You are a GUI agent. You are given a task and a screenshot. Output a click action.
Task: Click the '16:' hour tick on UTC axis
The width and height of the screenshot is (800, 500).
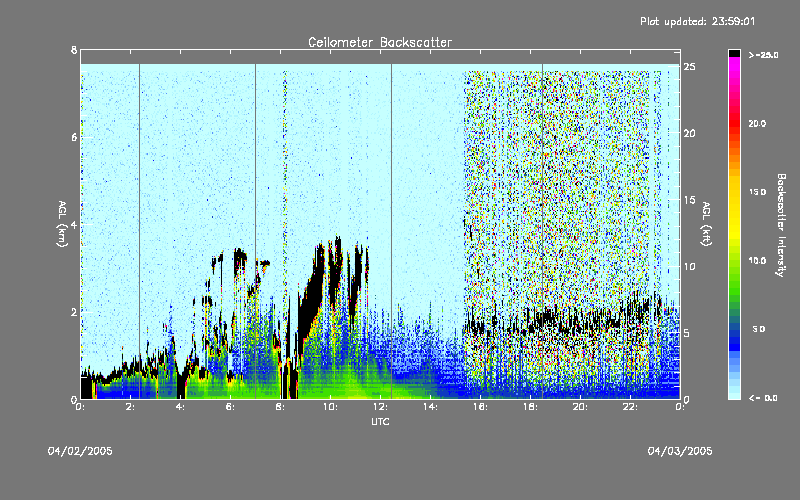tap(481, 407)
